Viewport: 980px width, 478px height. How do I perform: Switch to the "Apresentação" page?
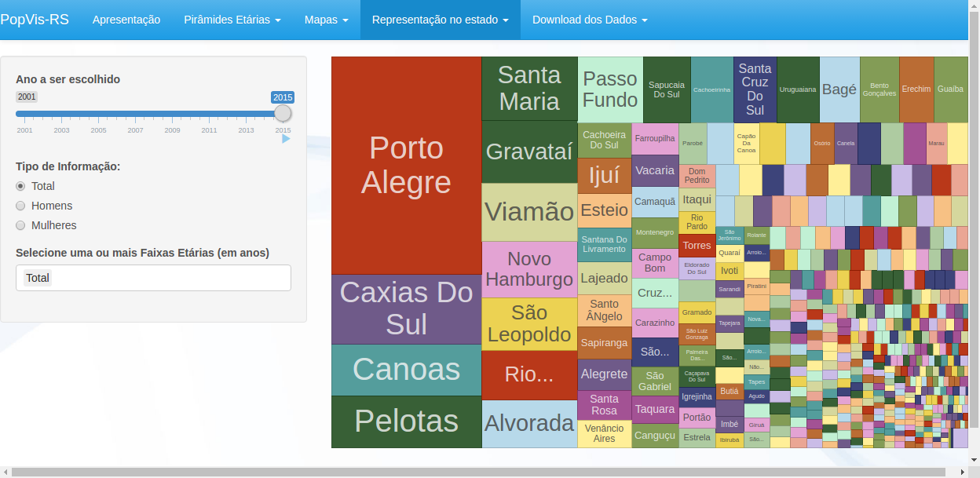126,20
